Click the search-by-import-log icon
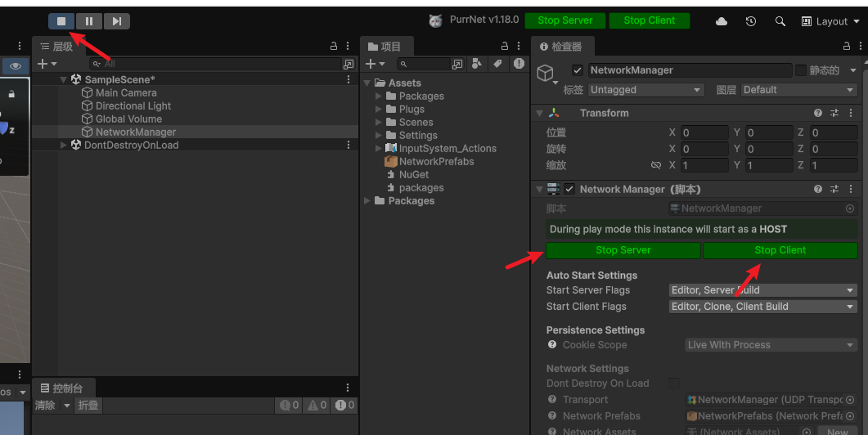Screen dimensions: 868x435 pos(519,64)
